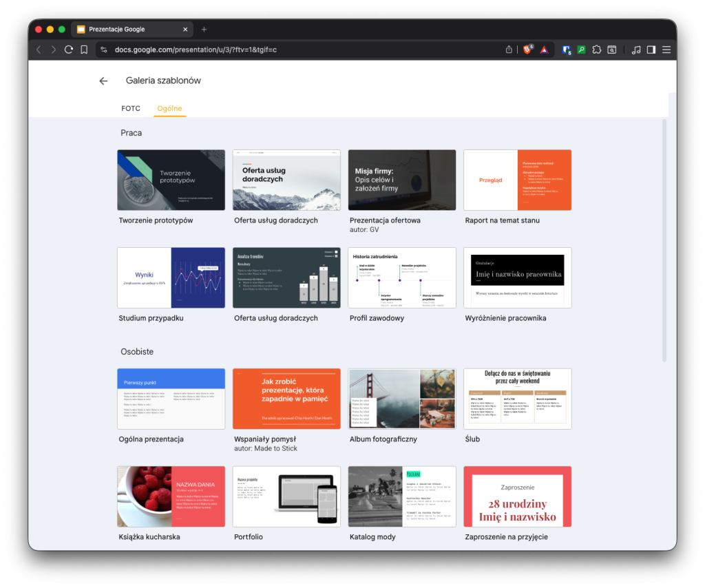Screen dimensions: 705x588
Task: Click the 'Książka kucharska' caption text
Action: (x=149, y=537)
